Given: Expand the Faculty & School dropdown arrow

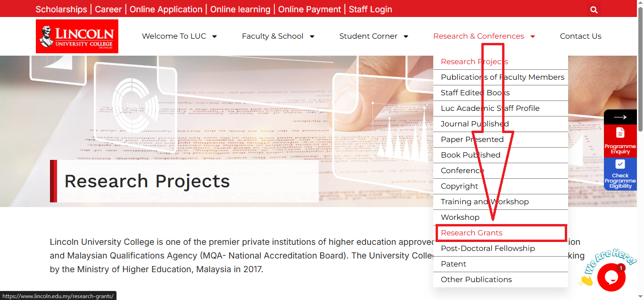Looking at the screenshot, I should point(312,36).
